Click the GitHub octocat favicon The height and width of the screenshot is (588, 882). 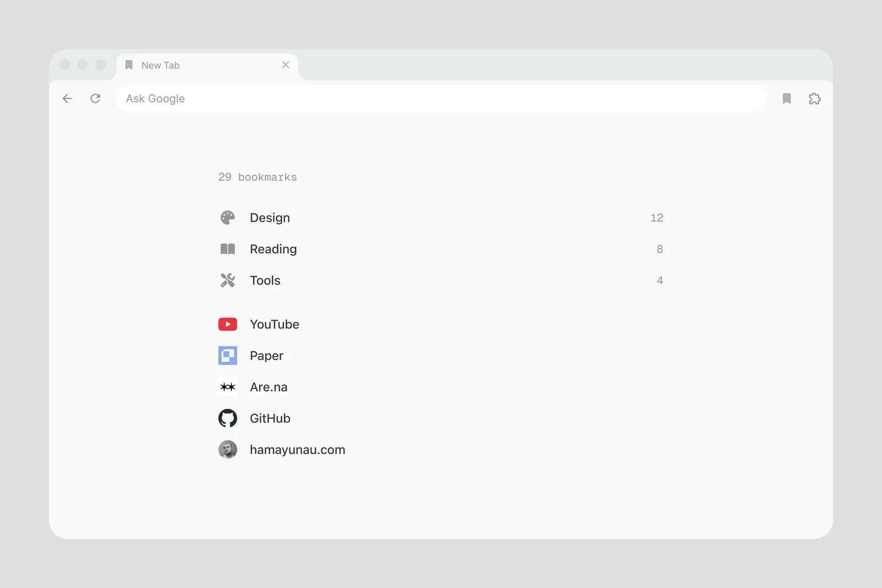tap(228, 418)
